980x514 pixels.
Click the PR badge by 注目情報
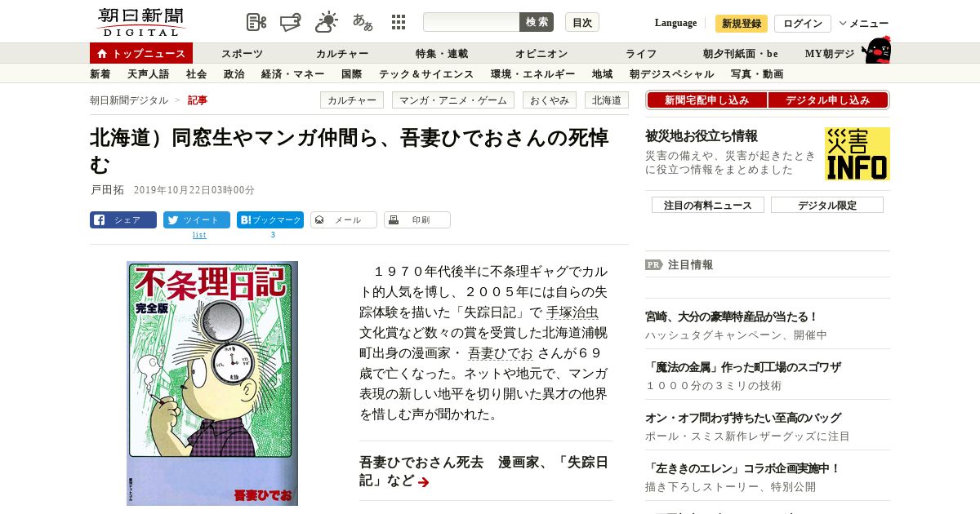click(x=654, y=264)
